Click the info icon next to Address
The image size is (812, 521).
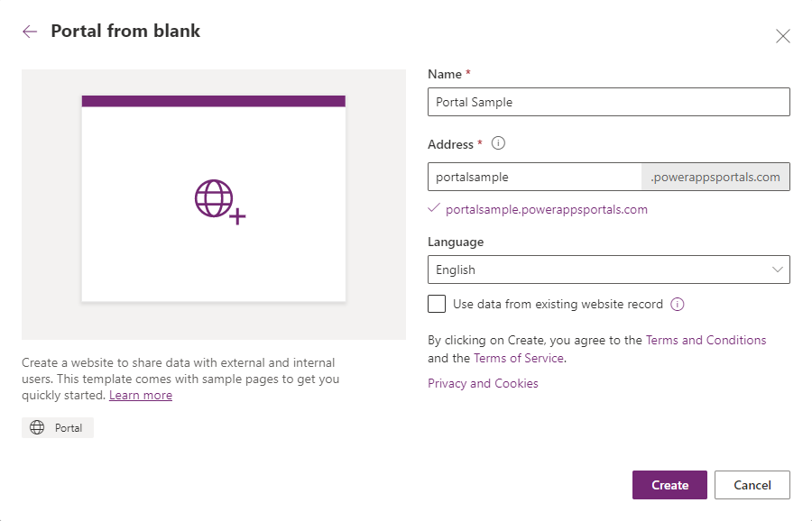point(498,144)
